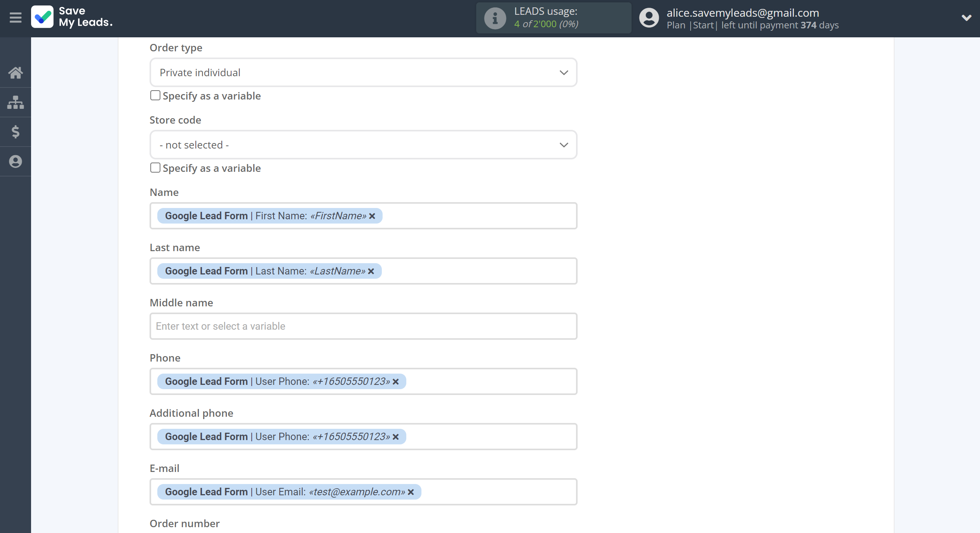Remove First Name variable from Name

pyautogui.click(x=372, y=216)
